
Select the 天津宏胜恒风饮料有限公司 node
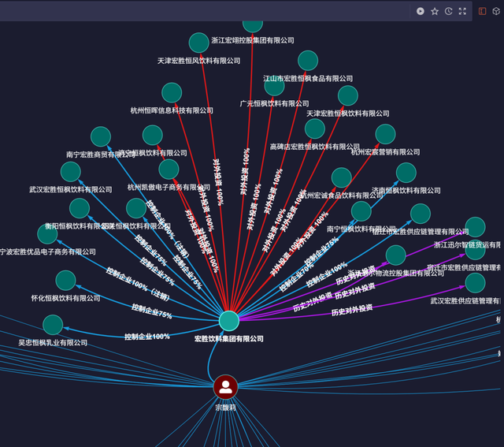pos(199,43)
